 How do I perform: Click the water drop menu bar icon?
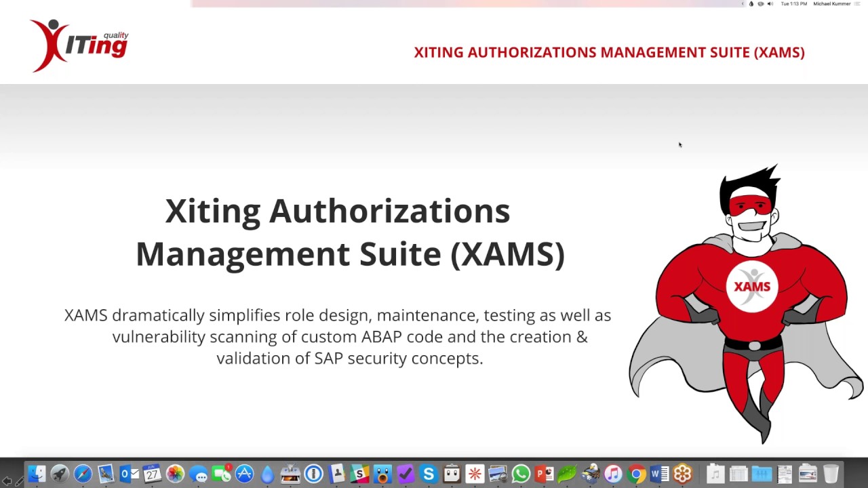[751, 4]
